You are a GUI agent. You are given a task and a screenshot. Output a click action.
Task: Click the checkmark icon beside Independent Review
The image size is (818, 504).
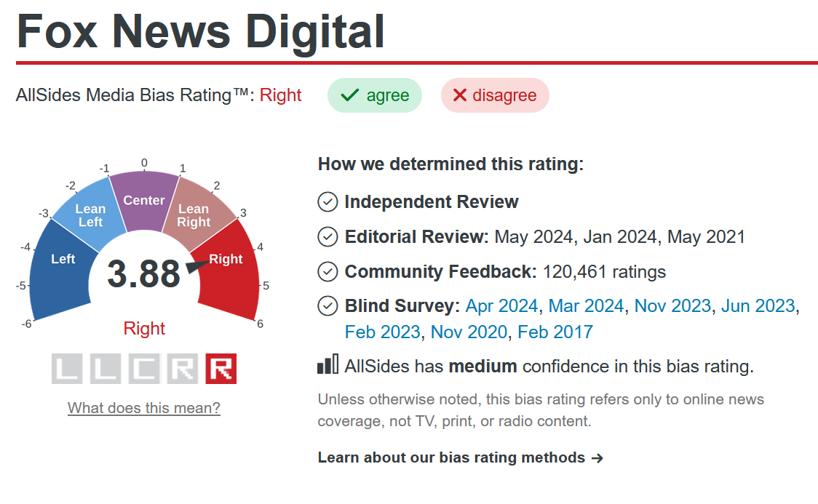(327, 201)
